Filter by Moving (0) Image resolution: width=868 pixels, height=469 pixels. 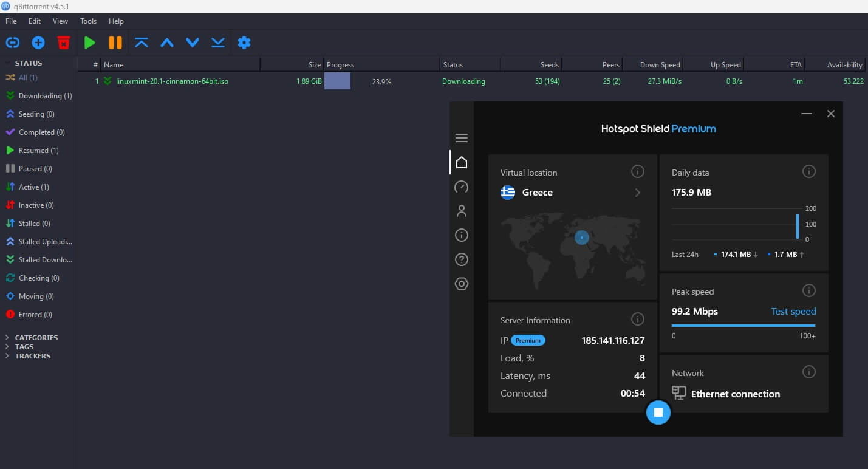point(30,296)
